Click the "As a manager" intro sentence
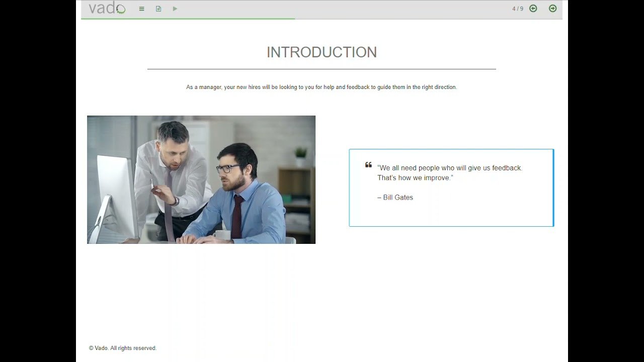This screenshot has height=362, width=644. 321,87
